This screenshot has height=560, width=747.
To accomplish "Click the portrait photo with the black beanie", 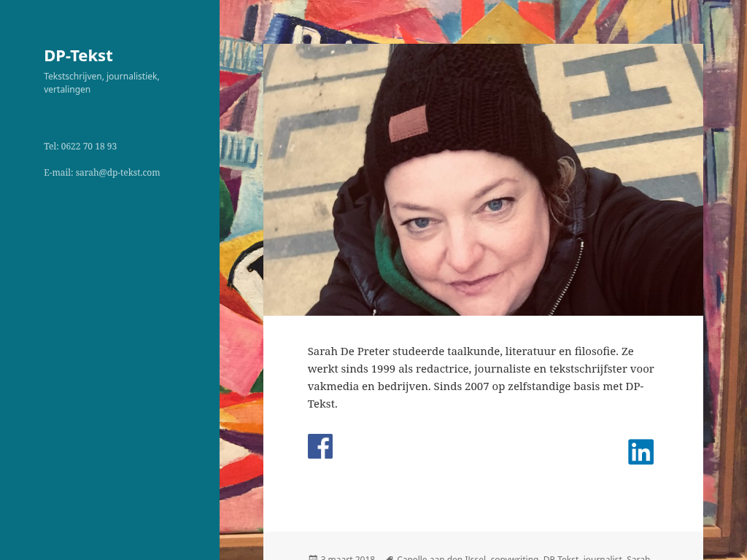I will click(483, 179).
